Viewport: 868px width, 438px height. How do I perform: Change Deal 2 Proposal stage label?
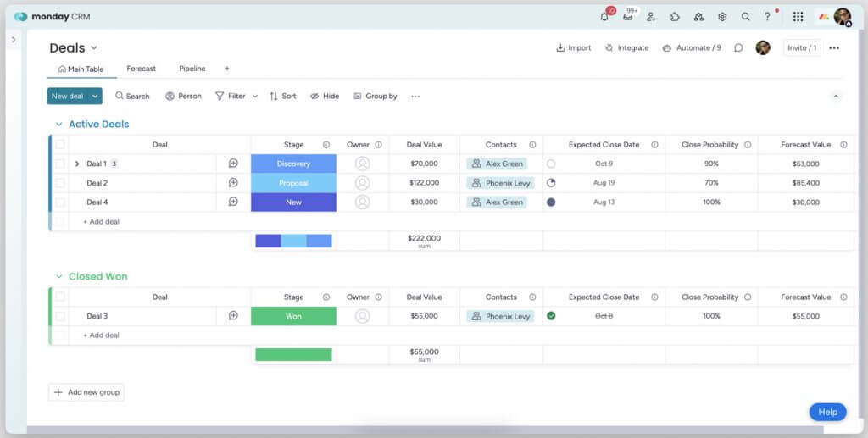point(293,183)
